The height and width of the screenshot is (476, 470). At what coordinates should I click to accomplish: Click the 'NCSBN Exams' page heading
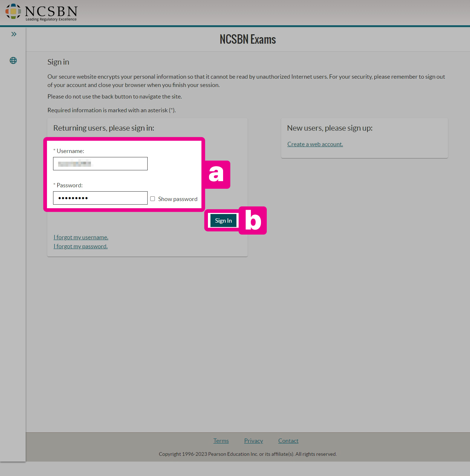[248, 39]
